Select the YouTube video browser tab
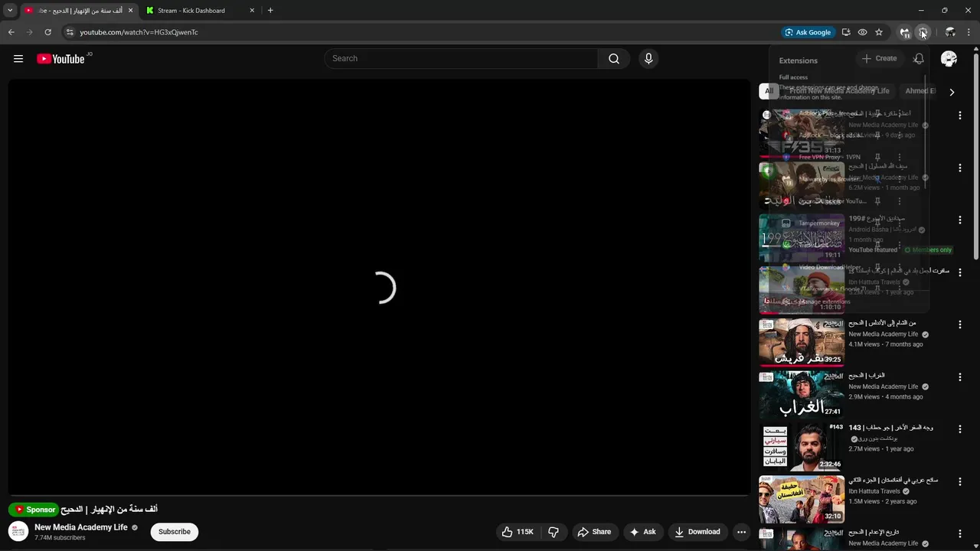The height and width of the screenshot is (551, 980). coord(79,11)
